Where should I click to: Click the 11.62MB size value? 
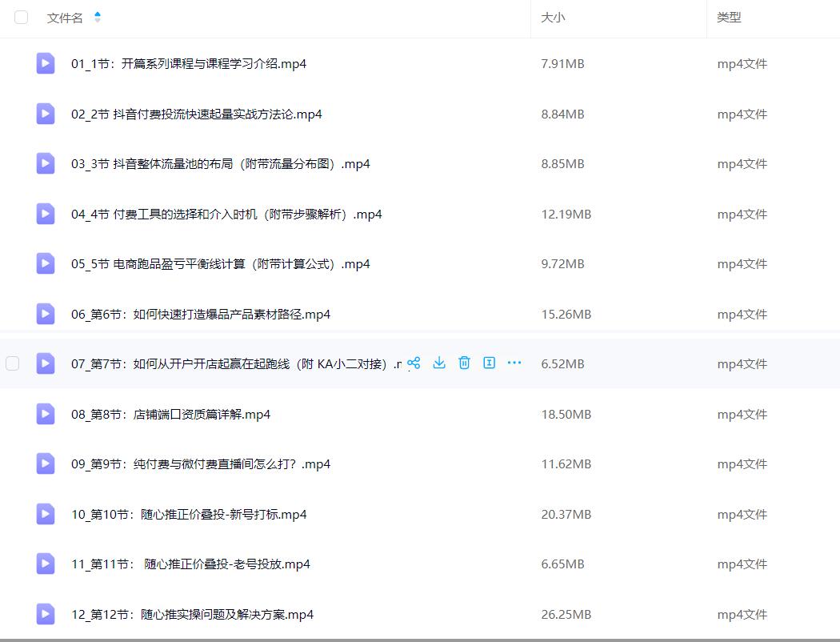click(566, 464)
